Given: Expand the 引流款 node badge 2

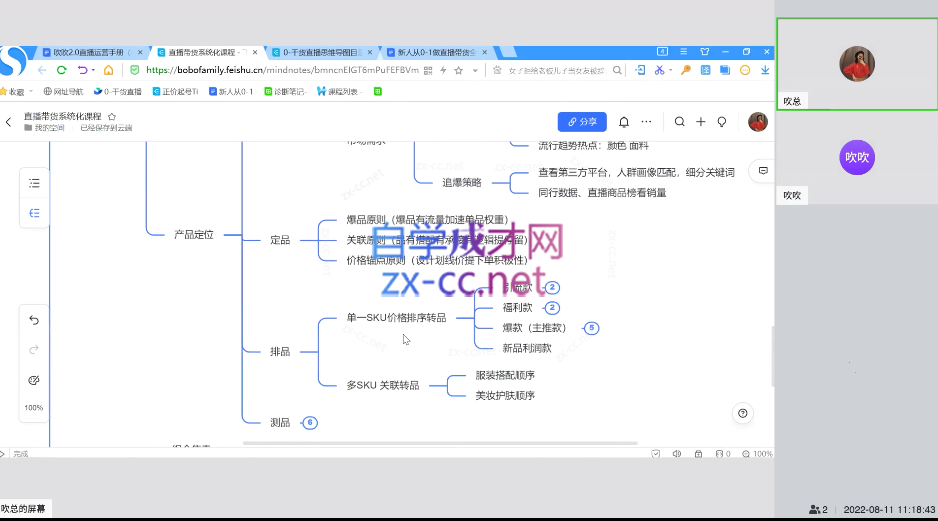Looking at the screenshot, I should pos(552,288).
